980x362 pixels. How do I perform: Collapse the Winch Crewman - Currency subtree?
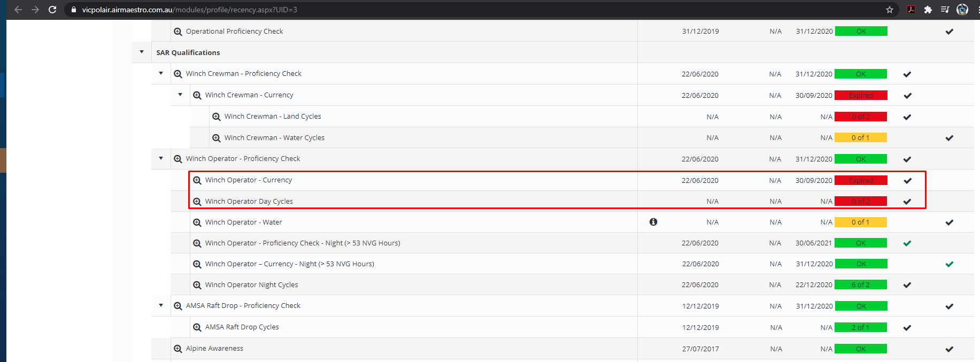[180, 95]
